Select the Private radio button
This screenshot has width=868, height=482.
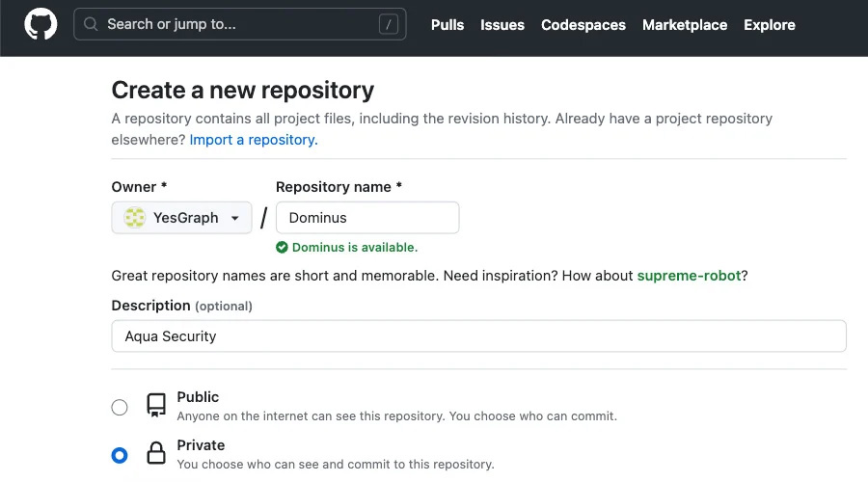120,455
